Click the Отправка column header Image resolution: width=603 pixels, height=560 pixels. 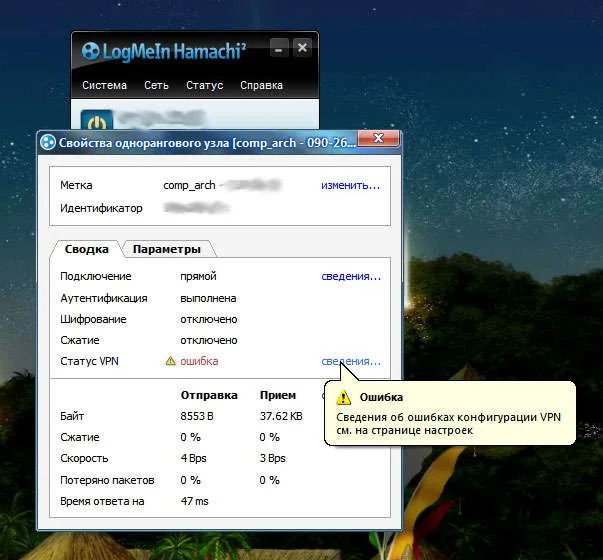(x=209, y=395)
